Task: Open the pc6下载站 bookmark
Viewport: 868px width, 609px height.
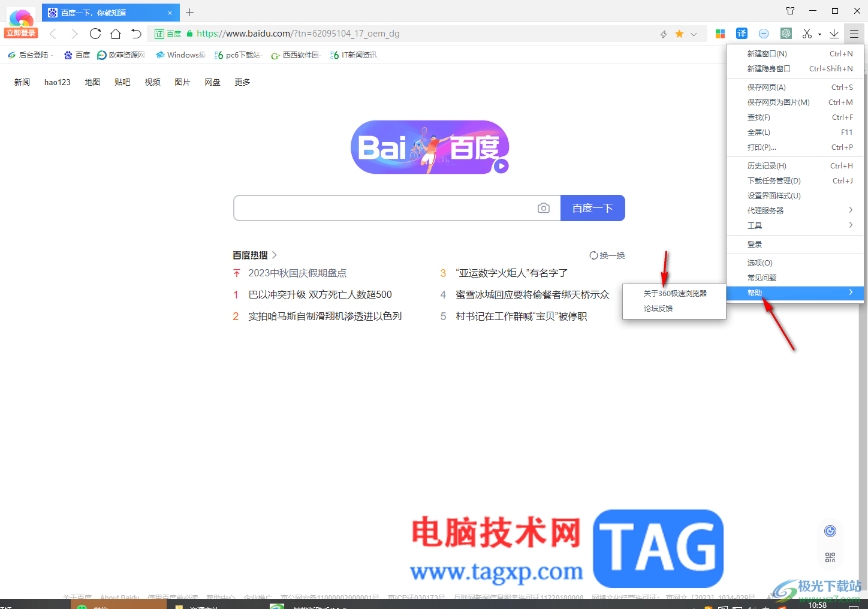Action: click(x=237, y=55)
